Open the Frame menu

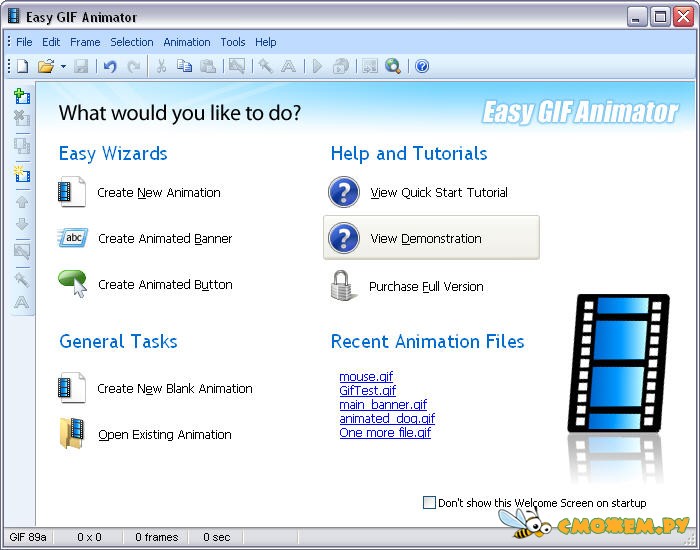click(85, 42)
